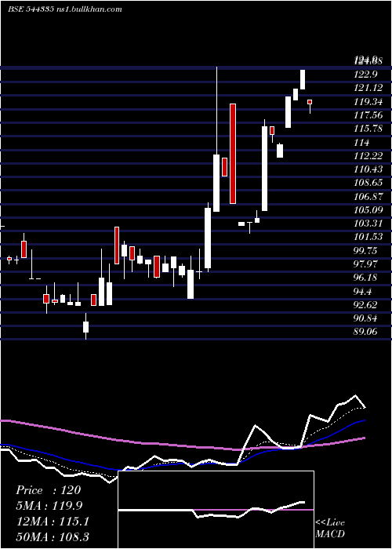Viewport: 392px width, 549px height.
Task: Click the Price : 120 readout
Action: point(49,490)
